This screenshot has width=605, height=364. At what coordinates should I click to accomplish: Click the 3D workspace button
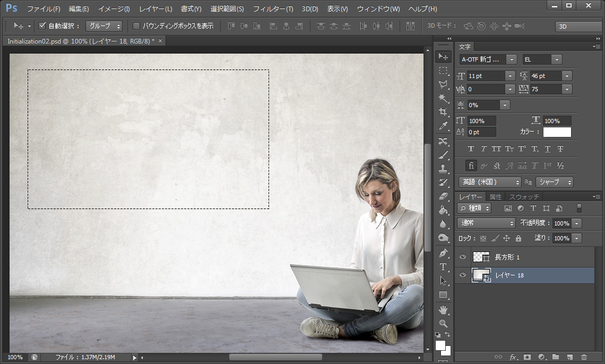(x=577, y=27)
